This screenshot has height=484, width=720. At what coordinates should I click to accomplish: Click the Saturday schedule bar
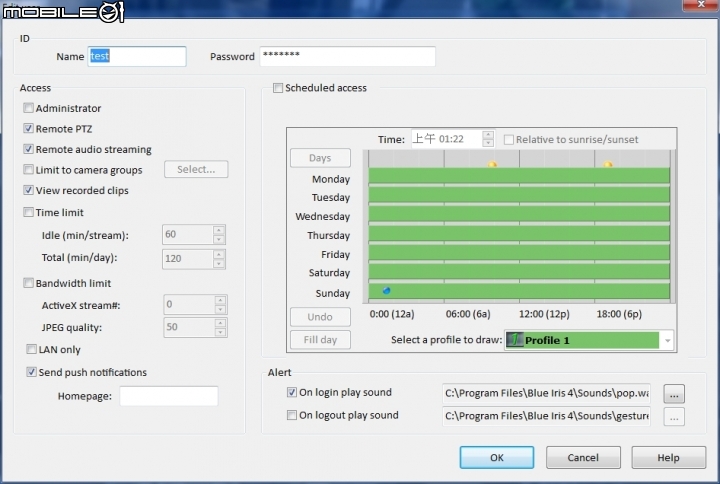(x=519, y=271)
